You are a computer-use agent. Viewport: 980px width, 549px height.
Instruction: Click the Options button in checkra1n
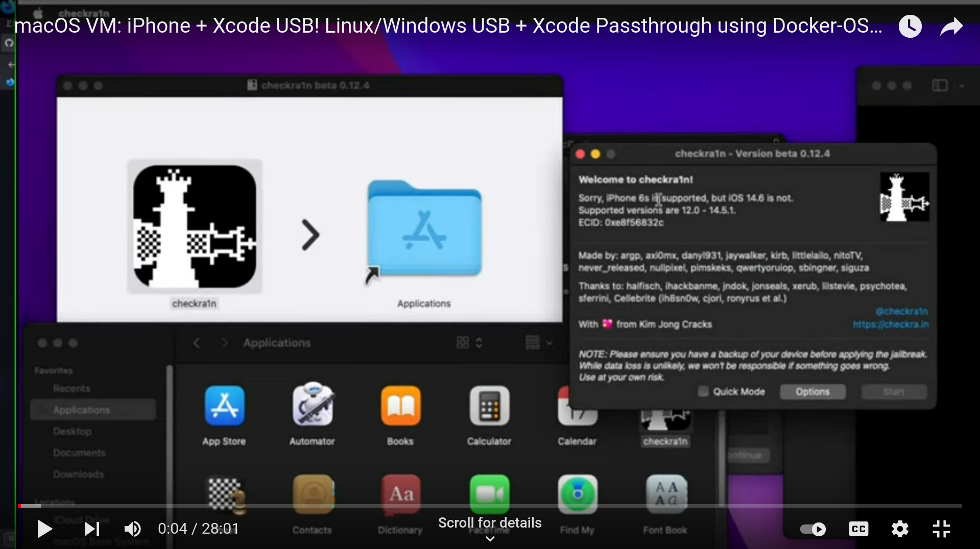(812, 391)
